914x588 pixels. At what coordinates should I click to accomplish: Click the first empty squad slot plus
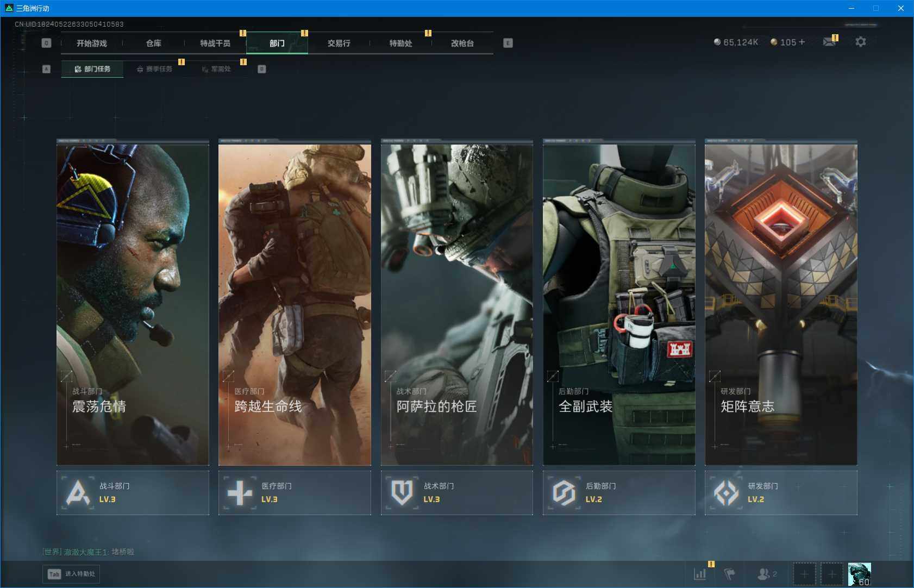(x=804, y=574)
